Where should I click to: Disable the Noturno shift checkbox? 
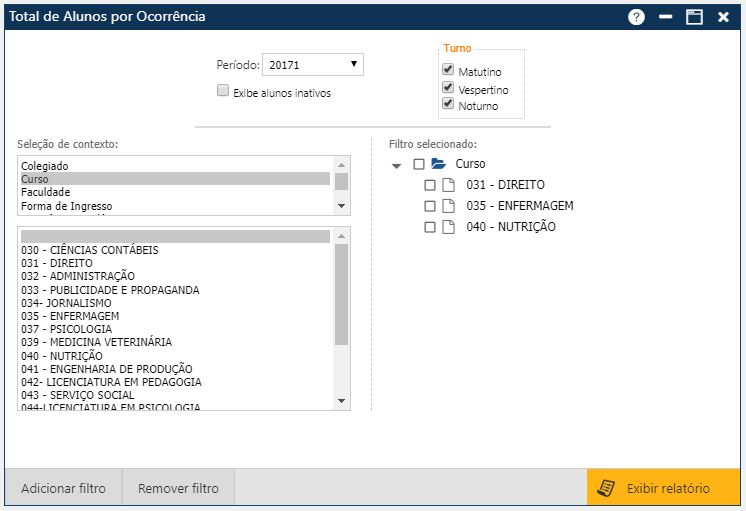(448, 104)
